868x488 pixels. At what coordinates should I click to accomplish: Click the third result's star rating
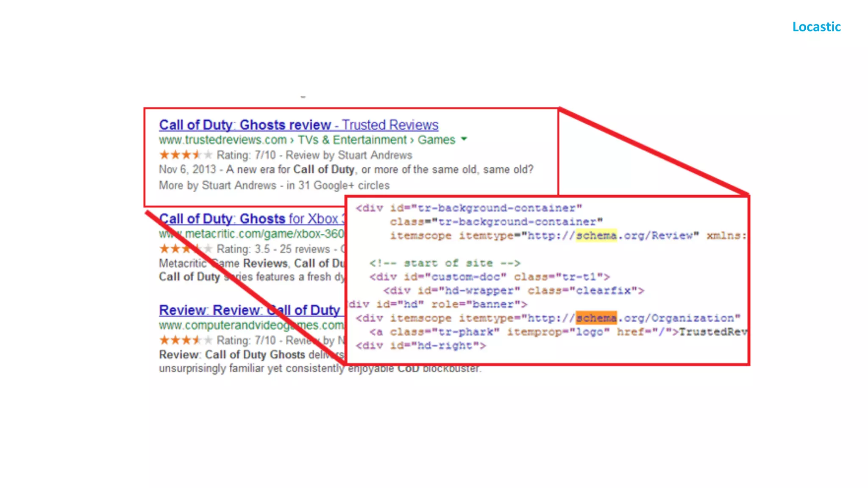[x=185, y=340]
